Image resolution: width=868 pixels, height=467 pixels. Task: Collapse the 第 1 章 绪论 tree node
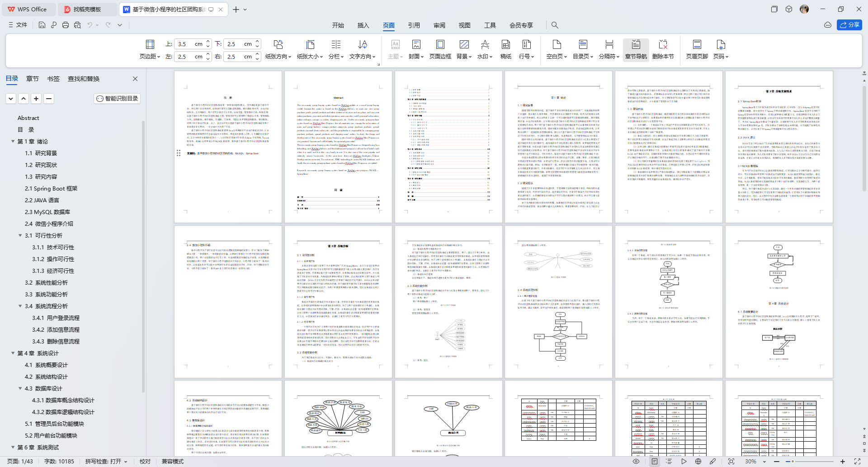[x=13, y=141]
